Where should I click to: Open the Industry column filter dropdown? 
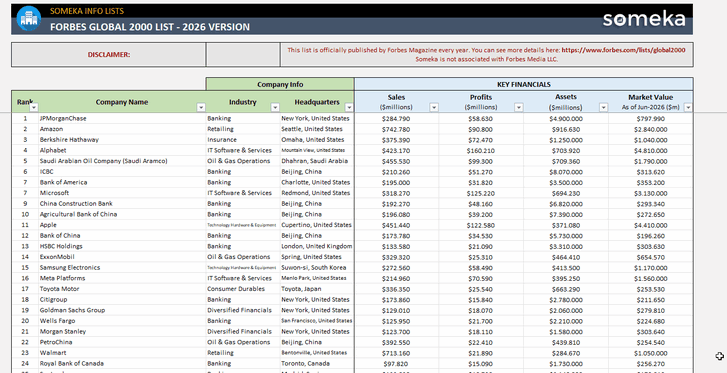point(275,108)
